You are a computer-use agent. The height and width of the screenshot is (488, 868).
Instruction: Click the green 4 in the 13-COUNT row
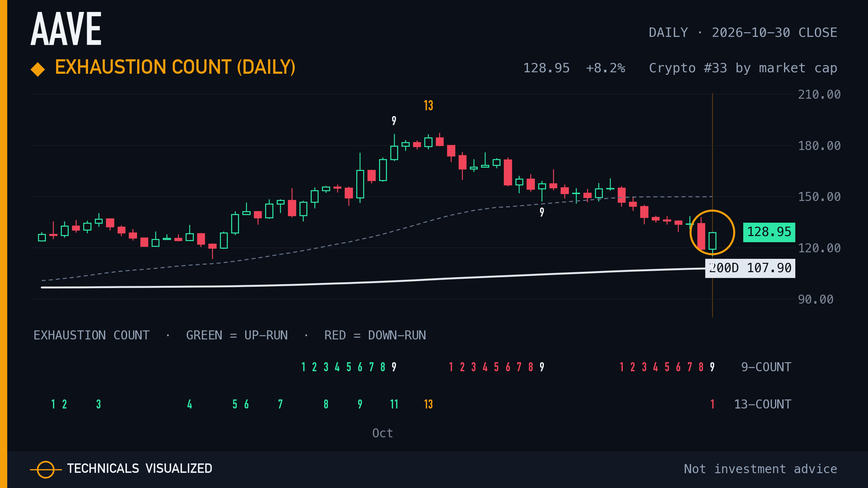pyautogui.click(x=190, y=404)
